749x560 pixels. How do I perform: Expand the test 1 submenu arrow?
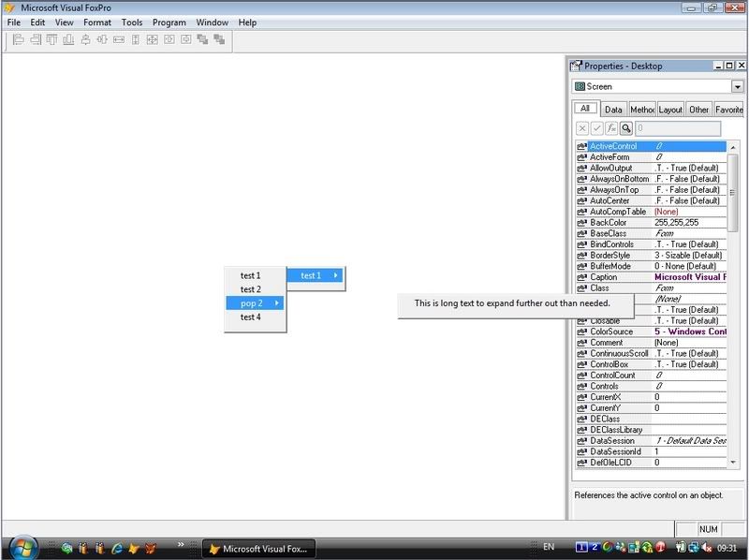coord(335,275)
